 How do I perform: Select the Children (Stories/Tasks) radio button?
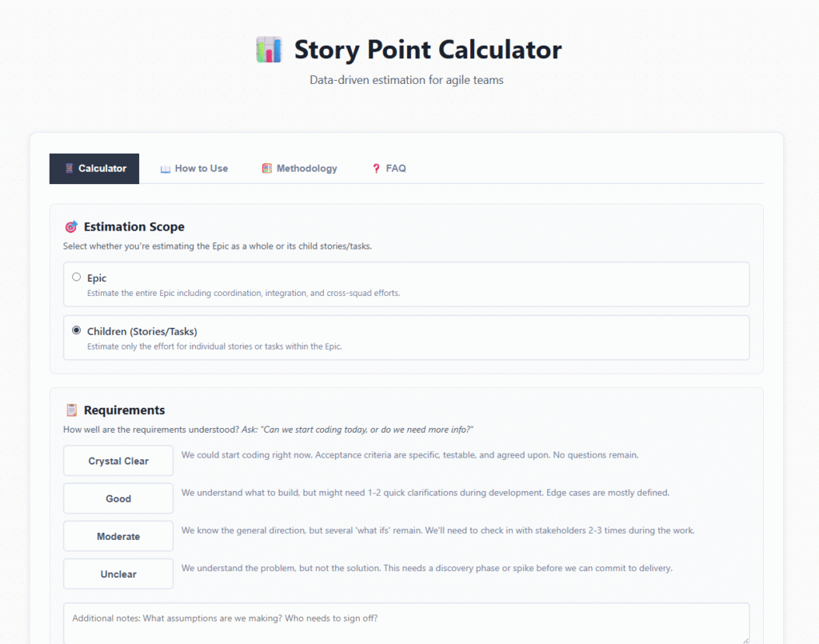[x=76, y=330]
